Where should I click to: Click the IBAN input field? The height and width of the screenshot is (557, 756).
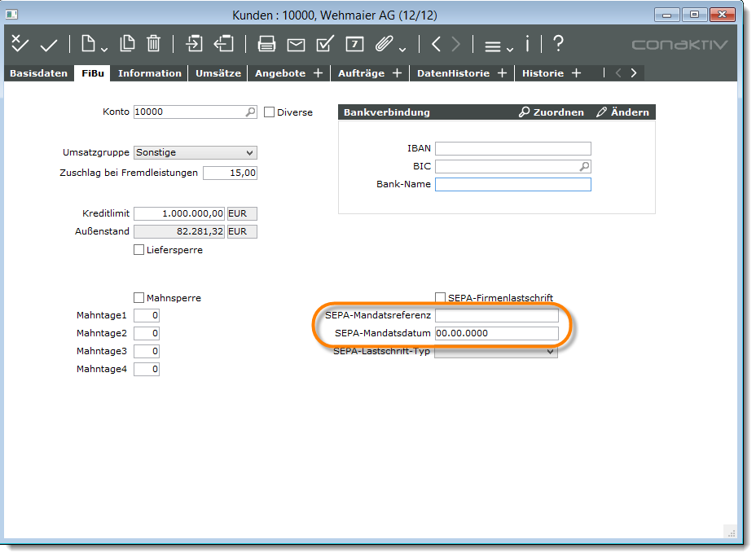coord(512,148)
